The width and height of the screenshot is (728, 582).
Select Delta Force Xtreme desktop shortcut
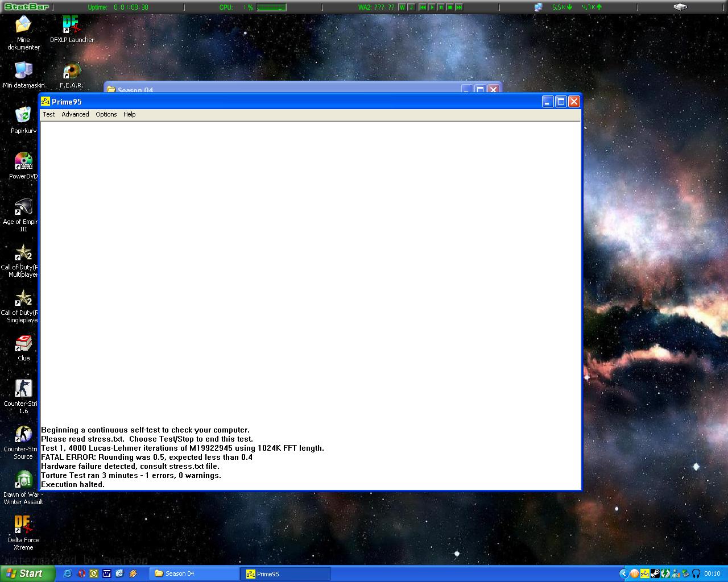point(23,533)
